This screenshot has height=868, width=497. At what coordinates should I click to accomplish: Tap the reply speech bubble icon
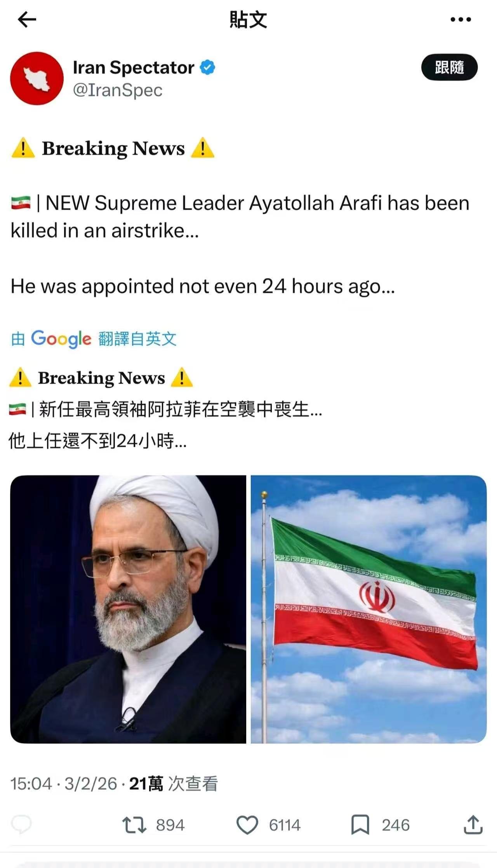(x=21, y=825)
